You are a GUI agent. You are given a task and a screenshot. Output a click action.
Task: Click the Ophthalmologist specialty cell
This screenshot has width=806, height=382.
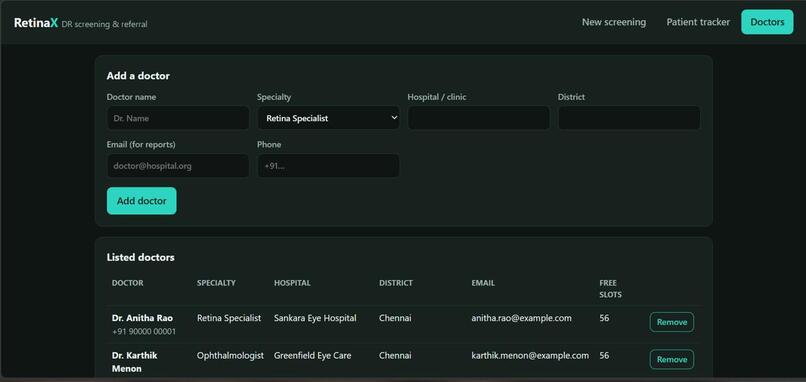(230, 355)
